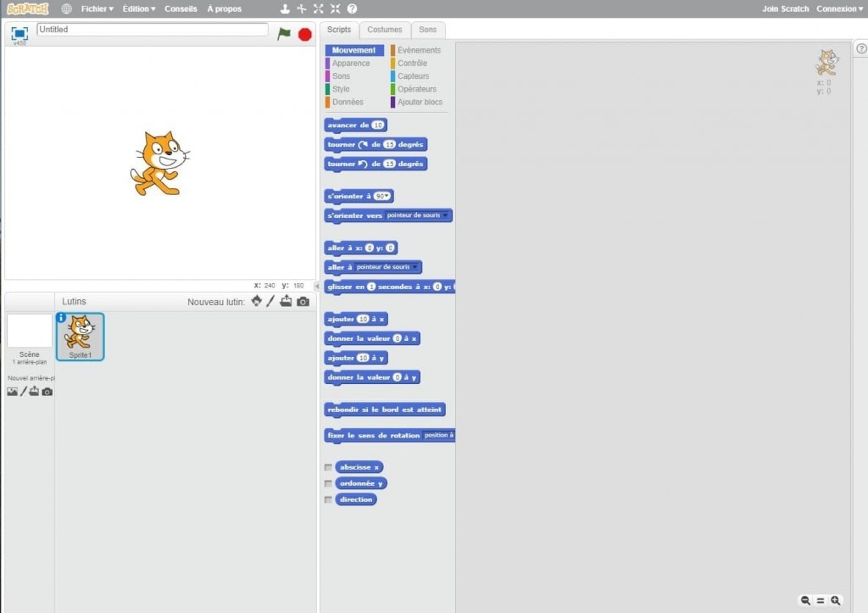This screenshot has height=613, width=868.
Task: Select the grow sprite tool
Action: (x=318, y=8)
